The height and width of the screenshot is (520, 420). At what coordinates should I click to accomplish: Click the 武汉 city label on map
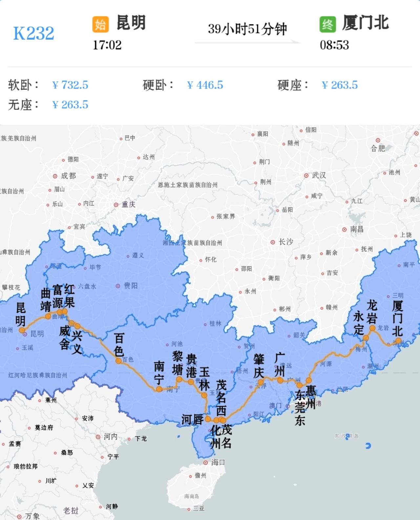point(319,175)
